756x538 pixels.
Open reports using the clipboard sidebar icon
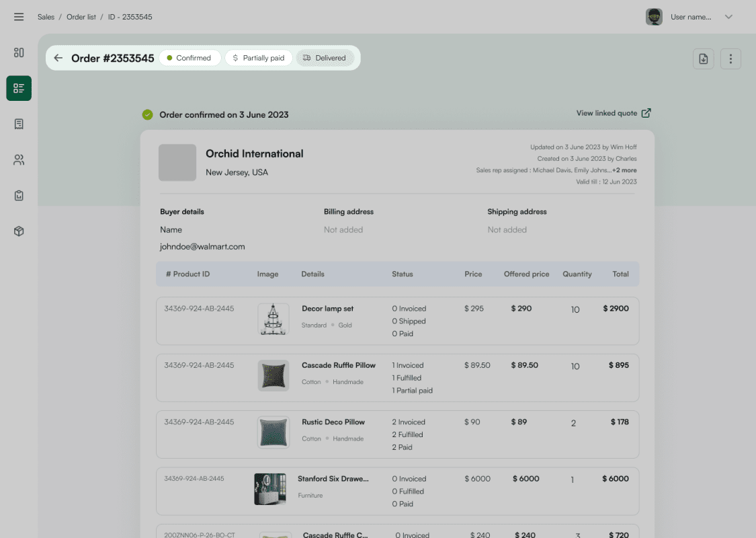click(18, 195)
